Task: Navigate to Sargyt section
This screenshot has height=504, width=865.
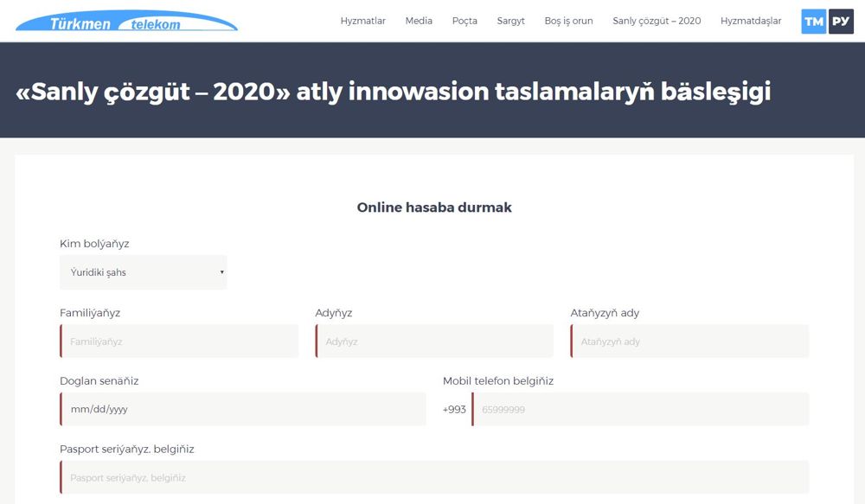Action: (x=510, y=21)
